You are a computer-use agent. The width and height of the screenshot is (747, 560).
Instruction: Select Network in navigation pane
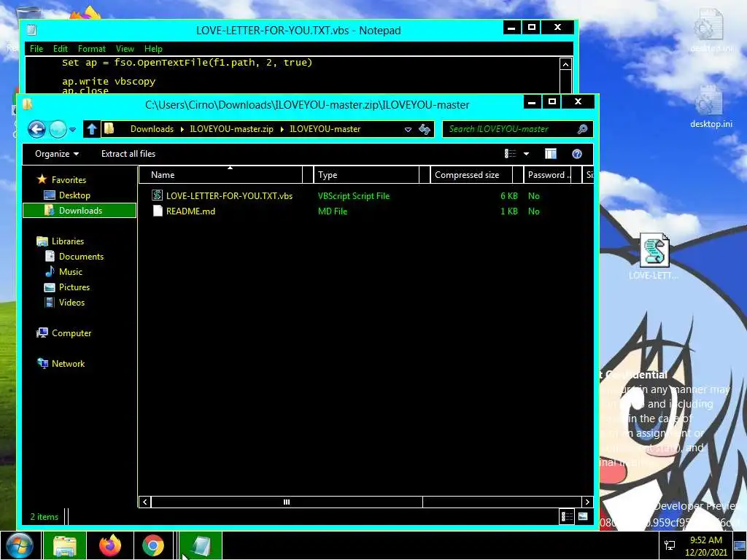(68, 363)
